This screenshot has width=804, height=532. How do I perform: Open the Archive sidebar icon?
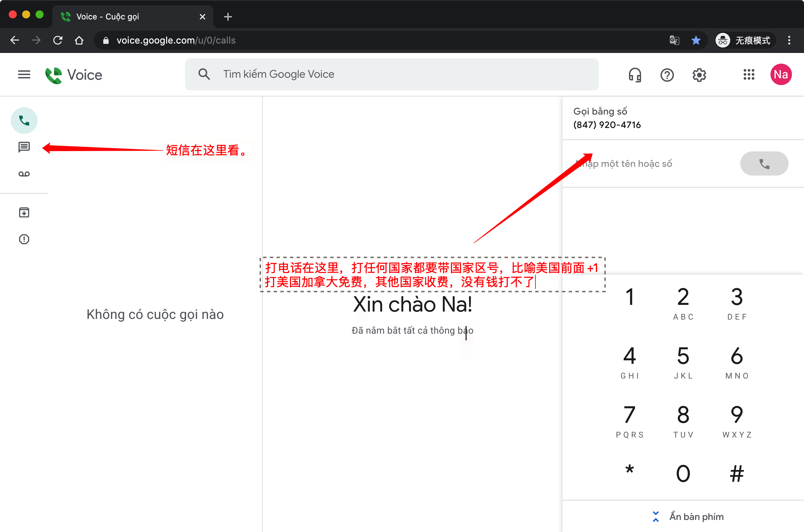coord(24,213)
